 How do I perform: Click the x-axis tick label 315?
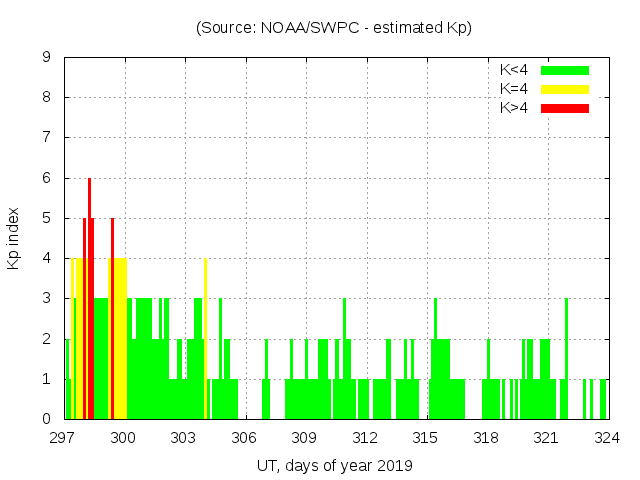point(426,437)
